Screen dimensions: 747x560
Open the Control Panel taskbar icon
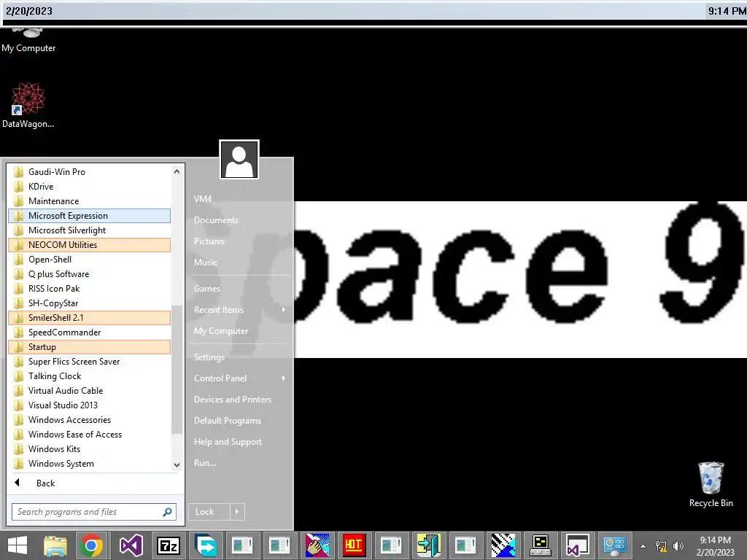point(614,545)
